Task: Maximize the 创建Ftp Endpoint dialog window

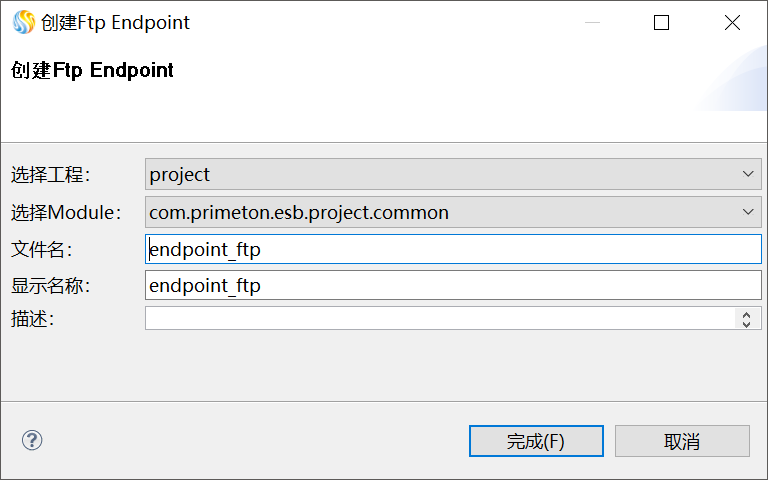Action: coord(661,22)
